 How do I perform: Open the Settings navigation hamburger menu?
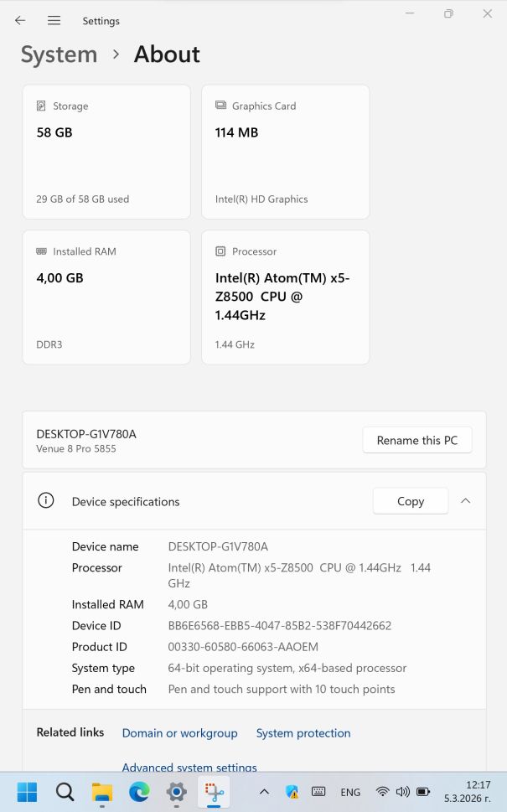(54, 20)
